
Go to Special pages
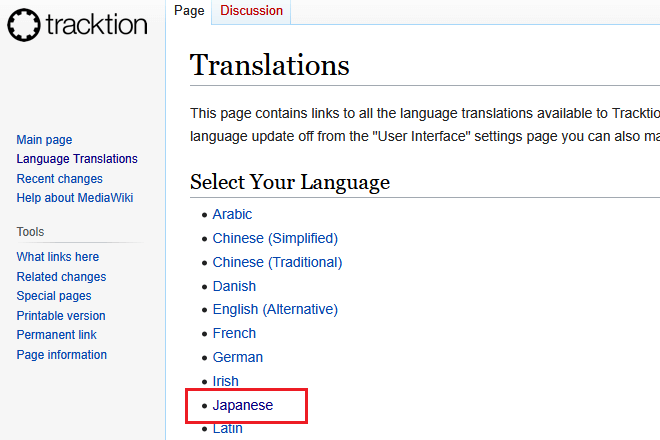[54, 296]
